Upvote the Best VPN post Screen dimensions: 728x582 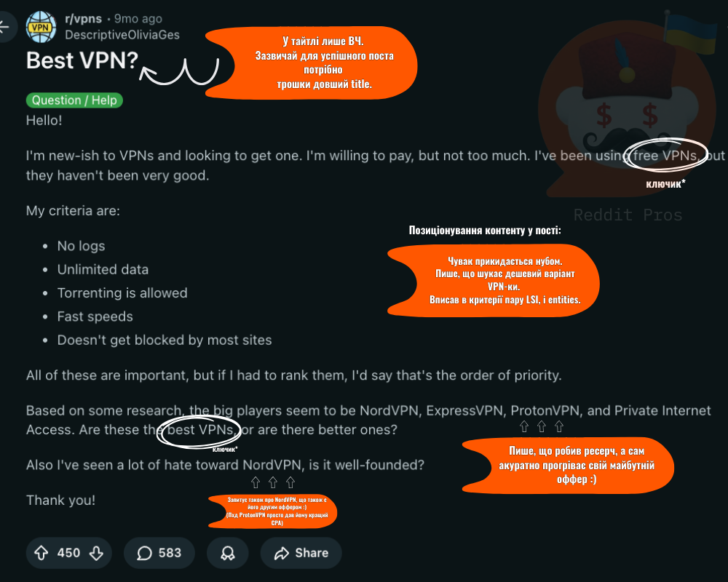tap(41, 553)
